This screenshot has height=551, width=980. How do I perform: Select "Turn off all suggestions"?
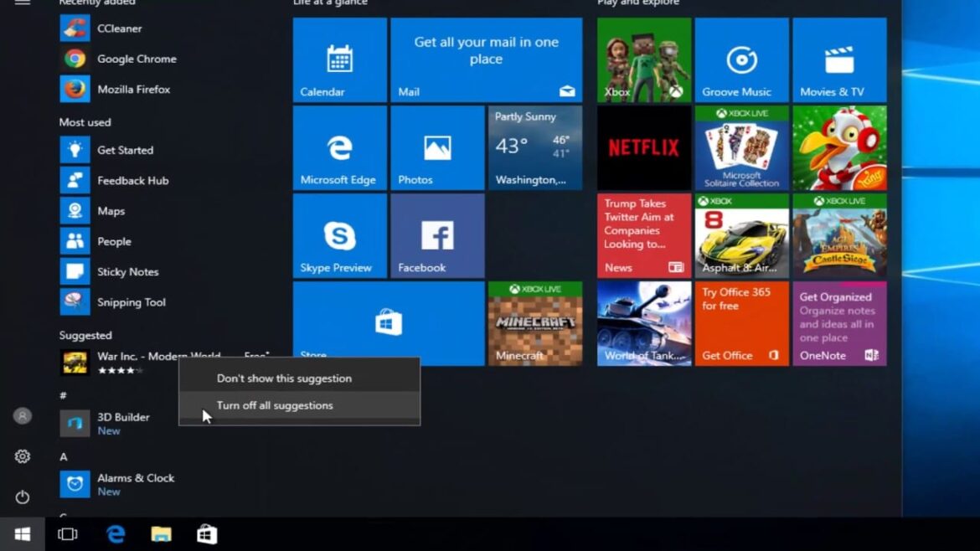pos(275,405)
